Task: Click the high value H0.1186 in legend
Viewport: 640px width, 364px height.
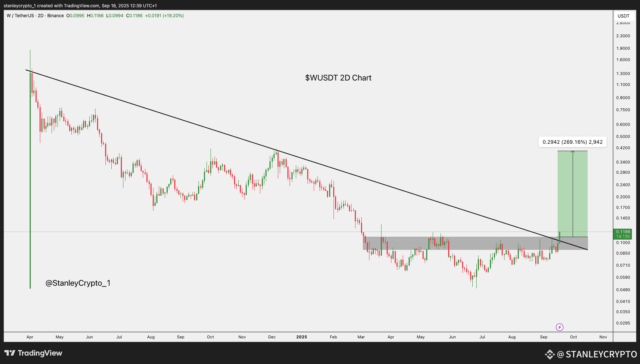Action: pyautogui.click(x=95, y=16)
